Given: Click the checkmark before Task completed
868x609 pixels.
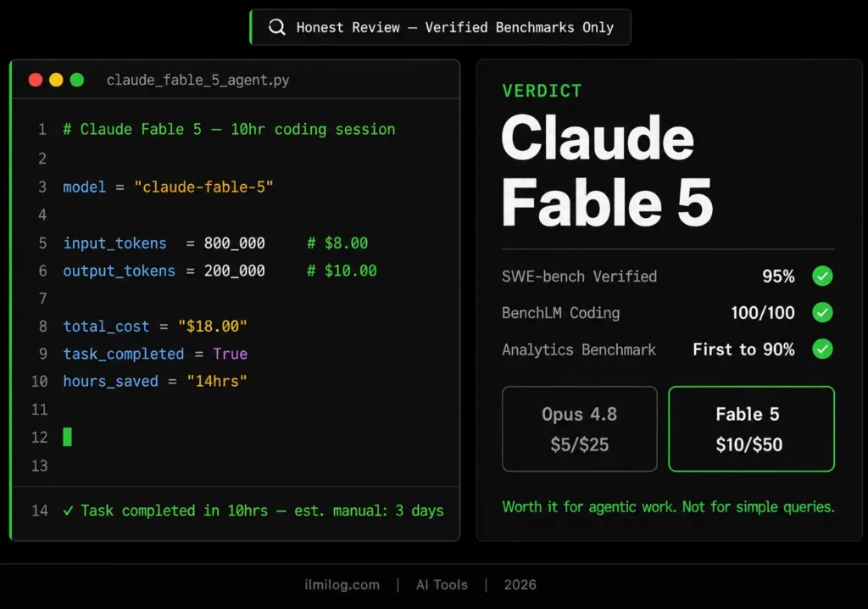Looking at the screenshot, I should 68,511.
